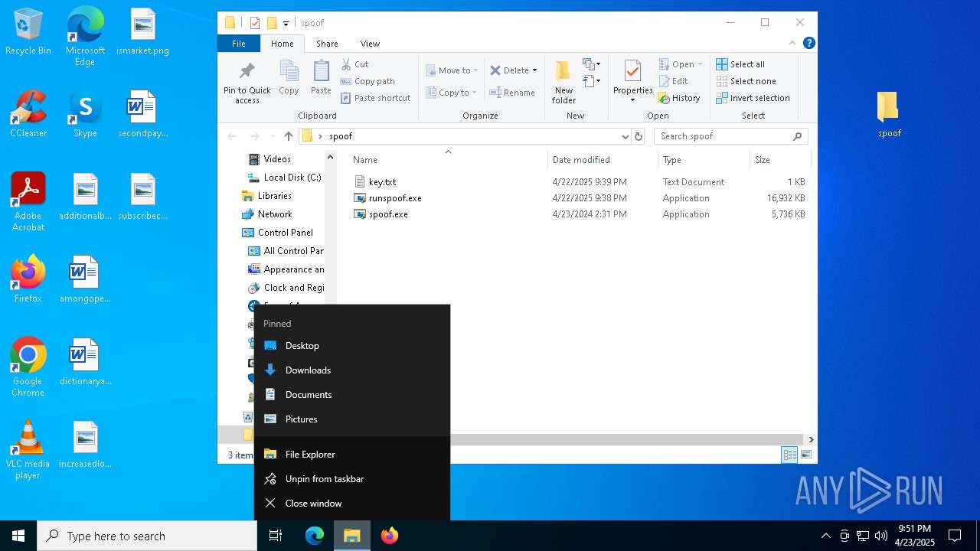Click Copy path in ribbon
The height and width of the screenshot is (551, 980).
tap(367, 81)
